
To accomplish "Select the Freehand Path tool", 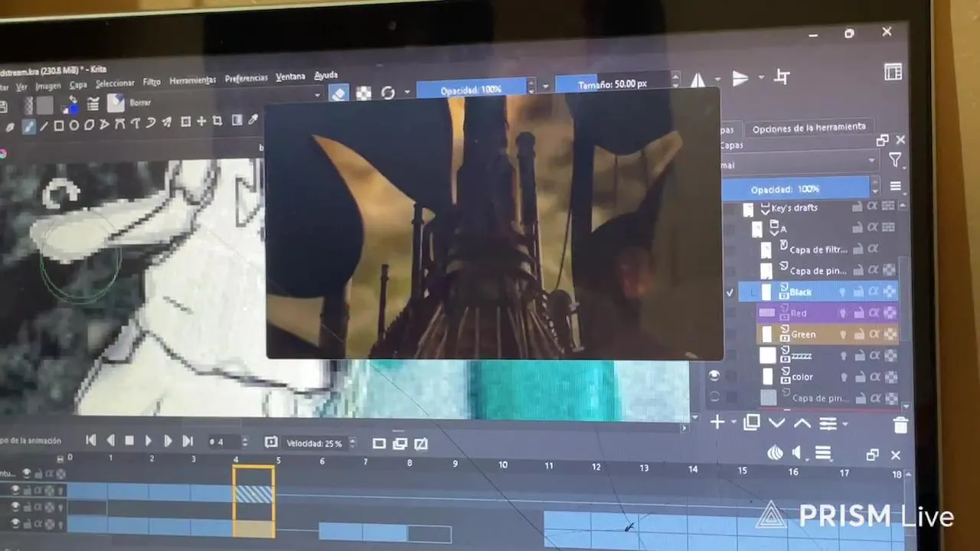I will [136, 123].
